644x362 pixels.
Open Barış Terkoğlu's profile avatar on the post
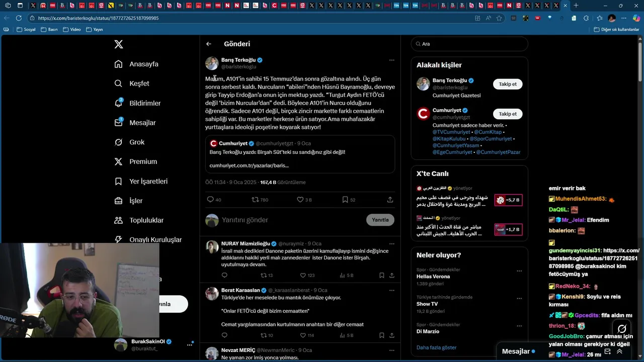(212, 63)
